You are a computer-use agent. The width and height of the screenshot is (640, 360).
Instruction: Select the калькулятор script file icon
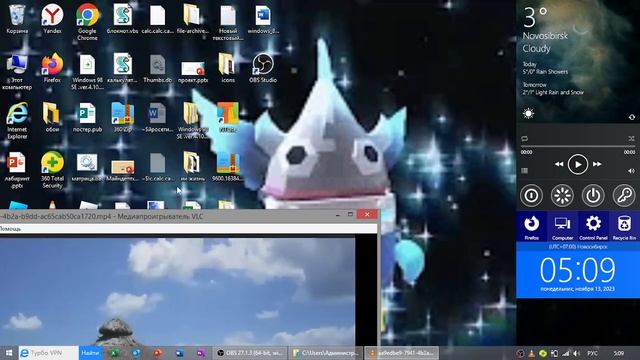[x=122, y=69]
